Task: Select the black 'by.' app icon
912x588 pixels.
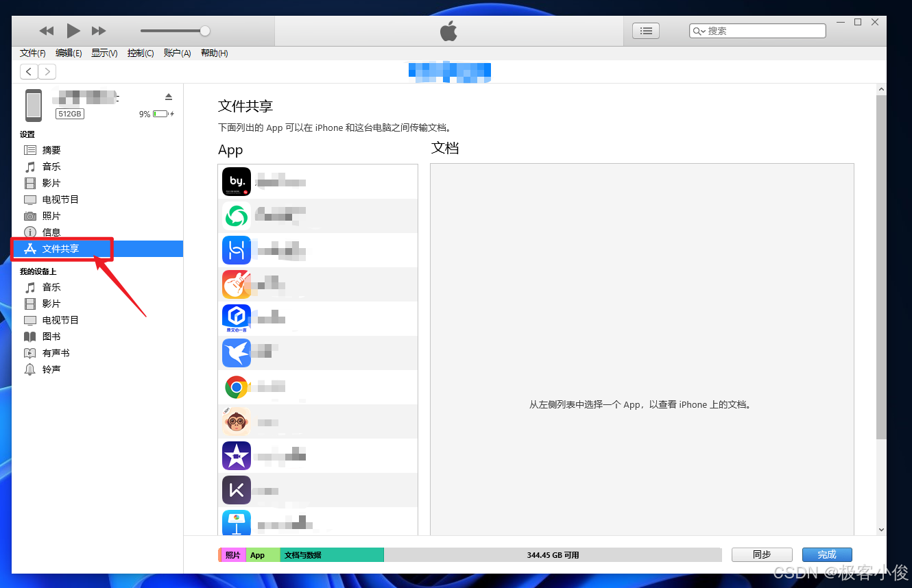Action: click(237, 182)
